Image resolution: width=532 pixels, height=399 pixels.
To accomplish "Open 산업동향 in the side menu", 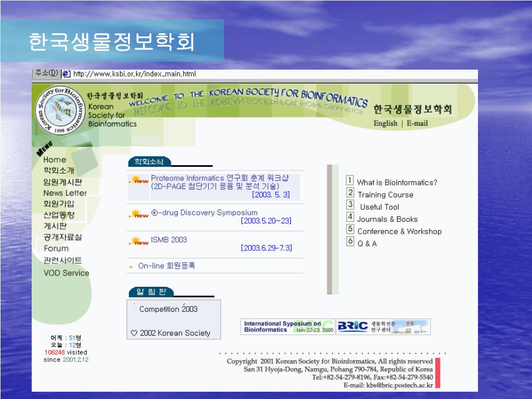I will [59, 215].
